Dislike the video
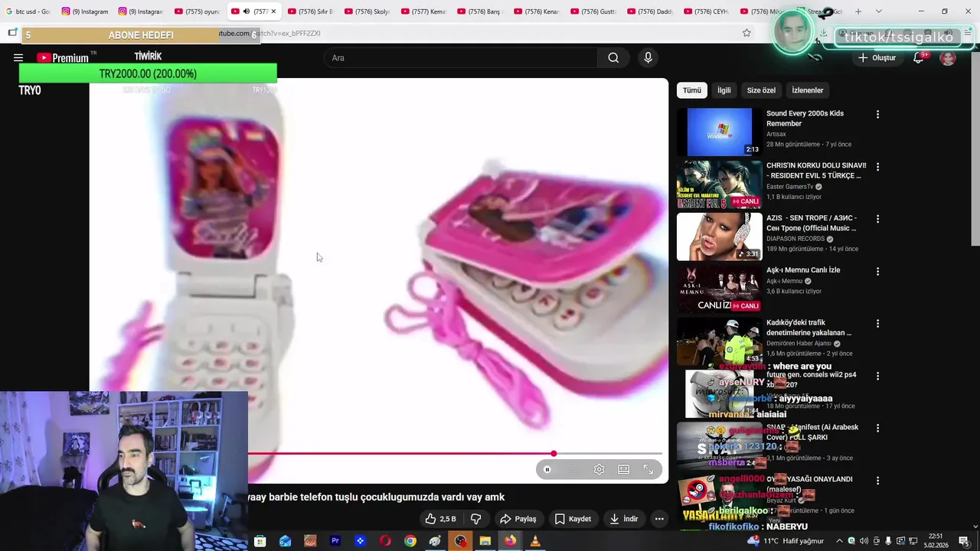The width and height of the screenshot is (980, 551). pyautogui.click(x=475, y=519)
